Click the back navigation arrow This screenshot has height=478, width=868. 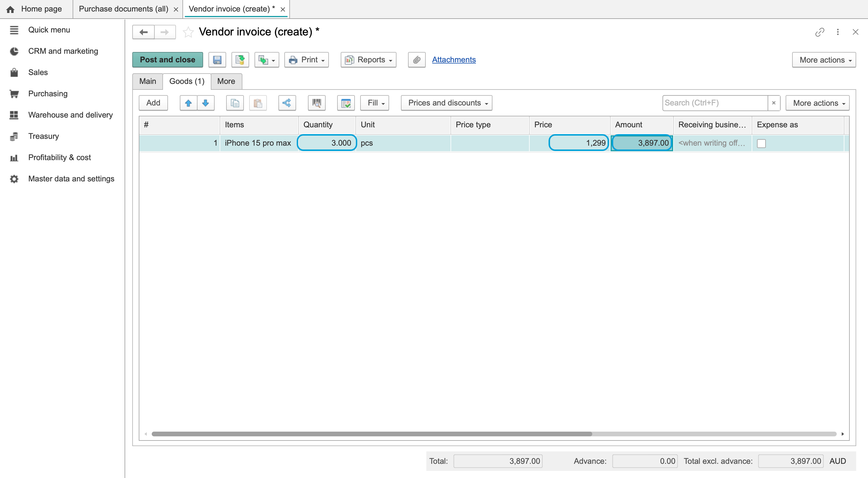pos(143,32)
